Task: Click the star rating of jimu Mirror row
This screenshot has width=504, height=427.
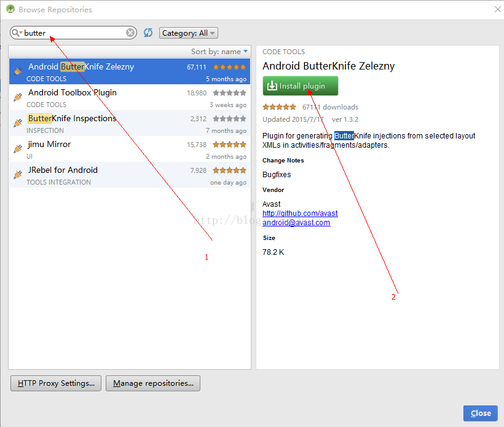Action: (229, 145)
